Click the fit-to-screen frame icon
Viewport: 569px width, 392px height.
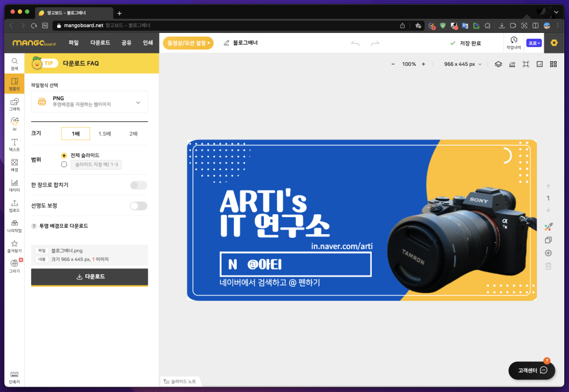tap(526, 64)
